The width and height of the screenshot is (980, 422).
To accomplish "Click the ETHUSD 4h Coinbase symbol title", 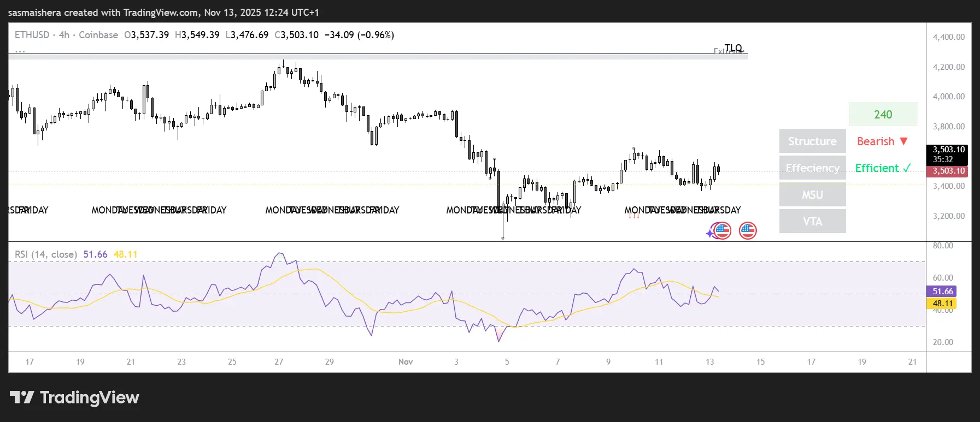I will point(66,35).
